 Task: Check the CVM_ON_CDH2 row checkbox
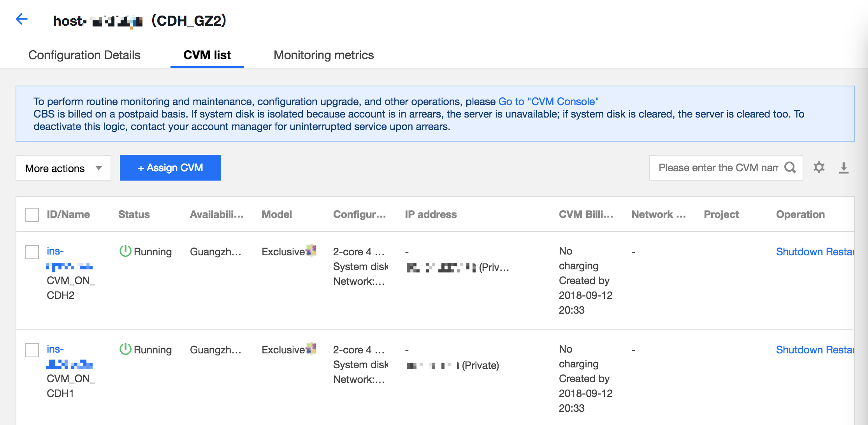pyautogui.click(x=32, y=252)
